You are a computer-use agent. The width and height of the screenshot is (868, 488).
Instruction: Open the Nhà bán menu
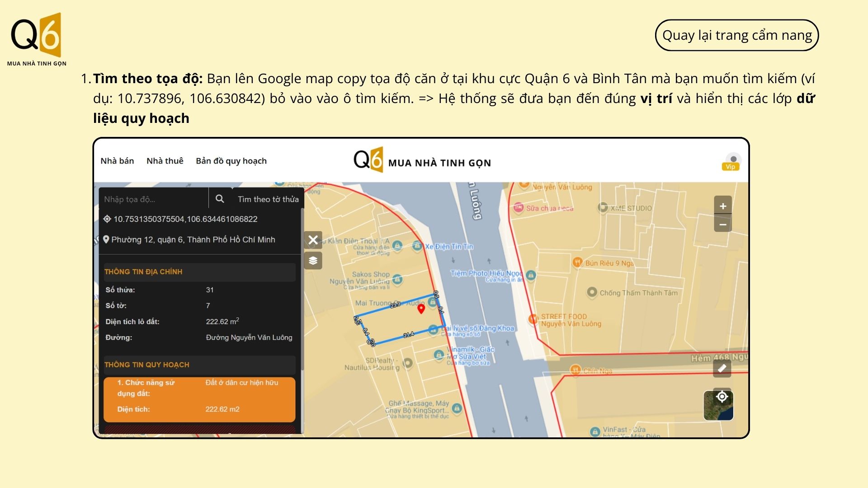point(117,161)
